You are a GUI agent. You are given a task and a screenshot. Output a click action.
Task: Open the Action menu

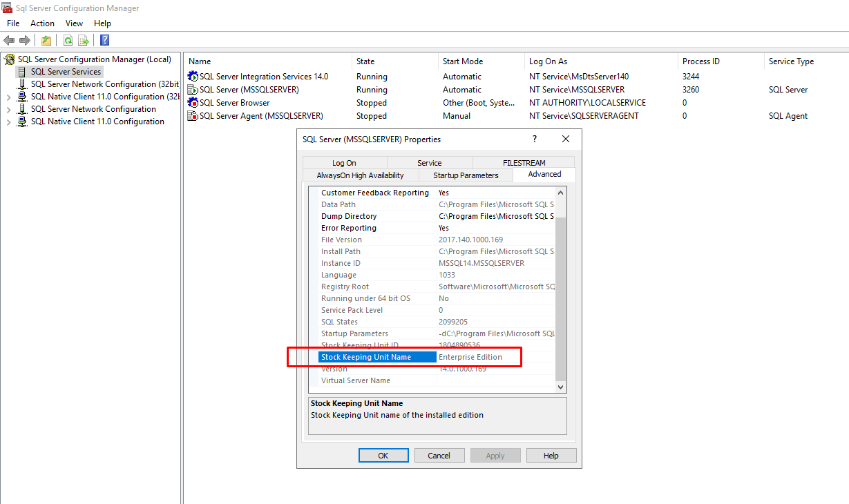(42, 23)
